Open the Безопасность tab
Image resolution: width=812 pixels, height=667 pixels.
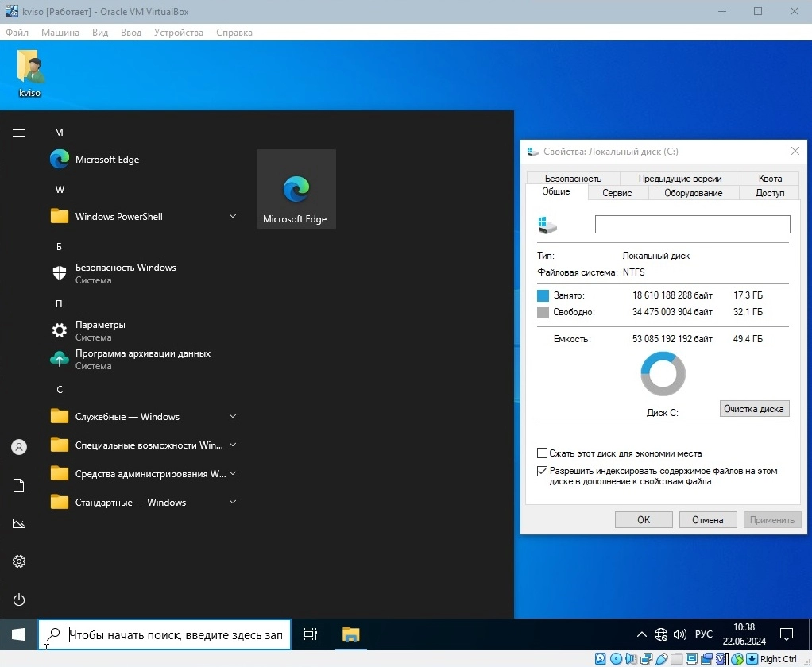(573, 179)
